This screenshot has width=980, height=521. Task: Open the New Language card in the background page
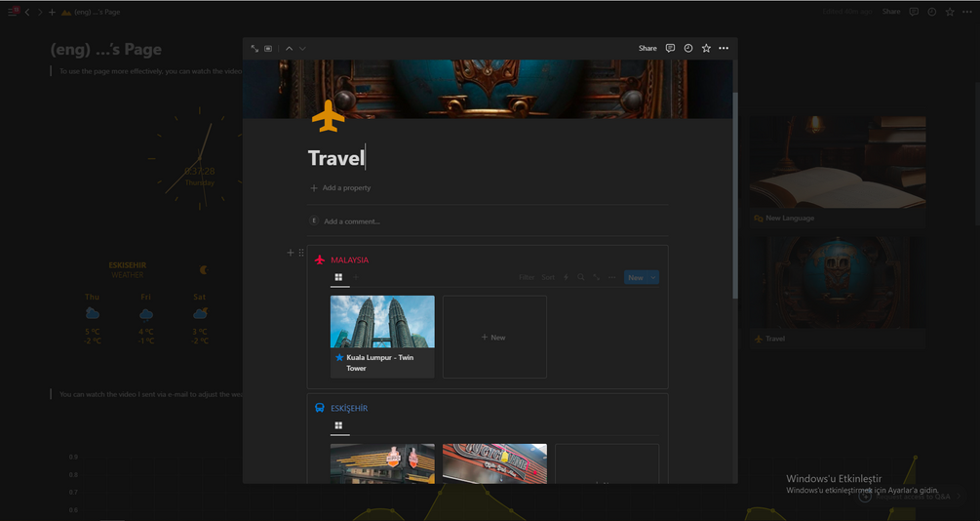(838, 171)
